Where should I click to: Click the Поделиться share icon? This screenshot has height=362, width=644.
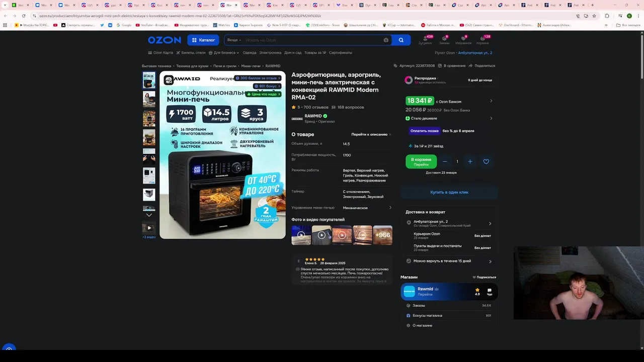[482, 66]
